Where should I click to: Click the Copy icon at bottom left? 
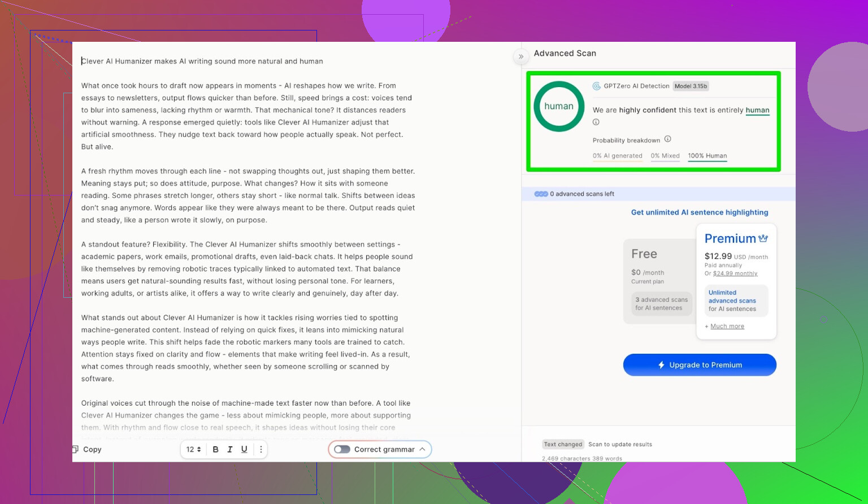coord(75,449)
